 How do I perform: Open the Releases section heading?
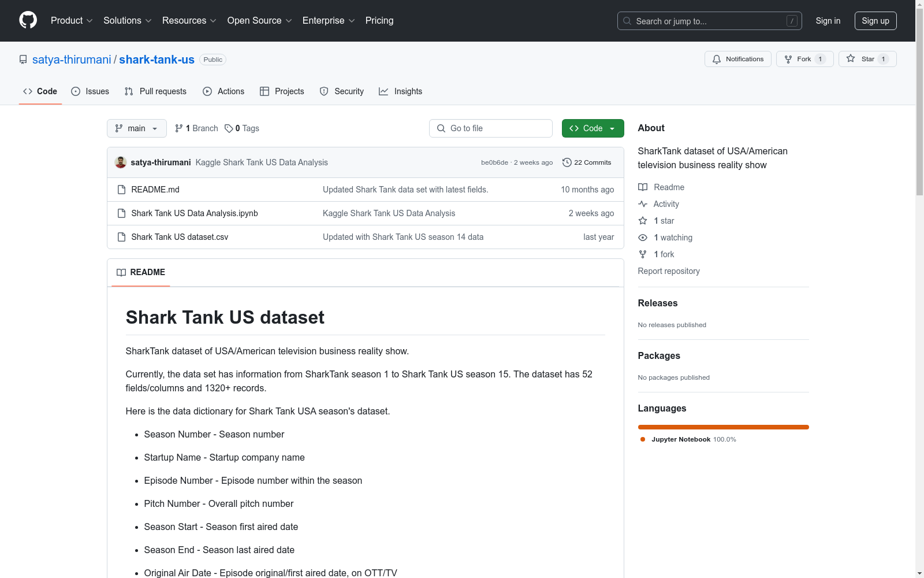coord(658,303)
